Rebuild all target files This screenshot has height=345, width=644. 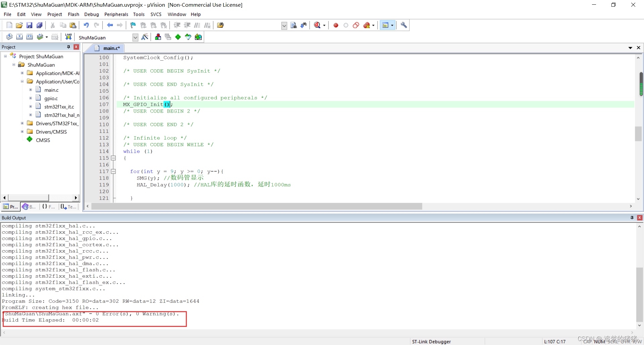tap(30, 37)
